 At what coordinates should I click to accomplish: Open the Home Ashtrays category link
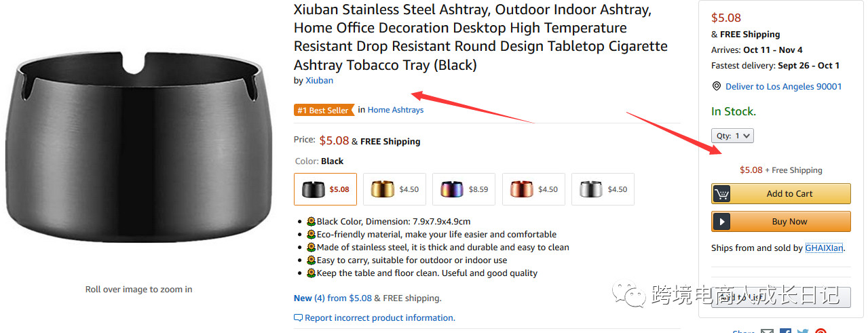point(395,110)
